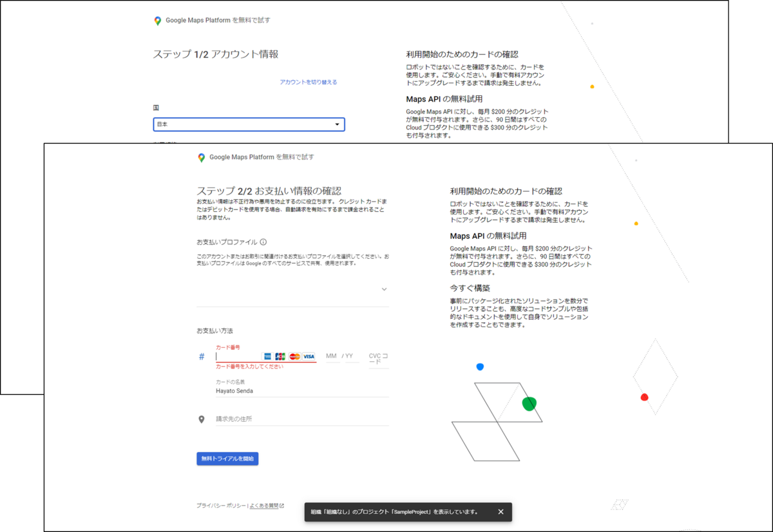Click the ステップ 2/2 お支払い情報の確認 heading
Screen dimensions: 773x532
coord(269,191)
